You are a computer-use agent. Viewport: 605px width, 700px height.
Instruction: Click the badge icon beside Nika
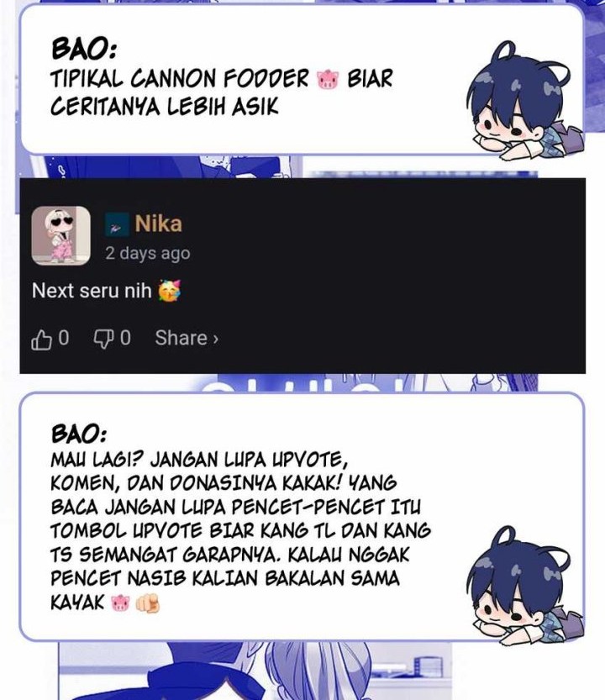[x=117, y=224]
